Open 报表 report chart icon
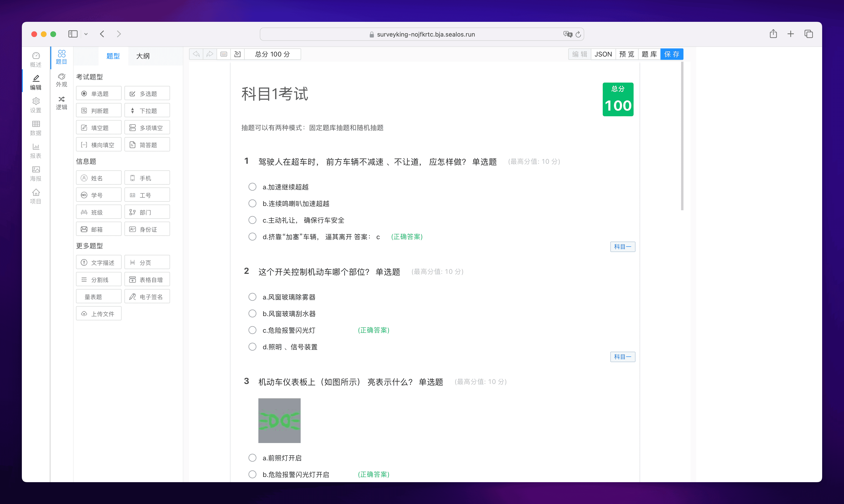 pos(36,151)
